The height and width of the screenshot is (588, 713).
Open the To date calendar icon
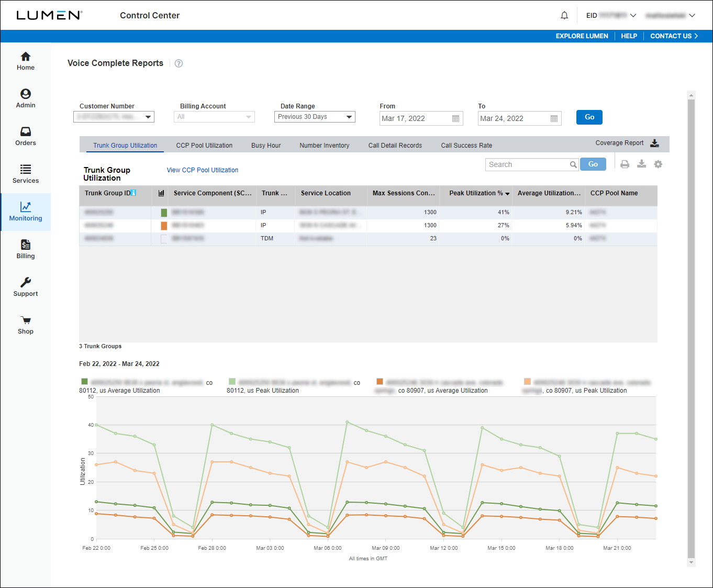click(x=554, y=119)
